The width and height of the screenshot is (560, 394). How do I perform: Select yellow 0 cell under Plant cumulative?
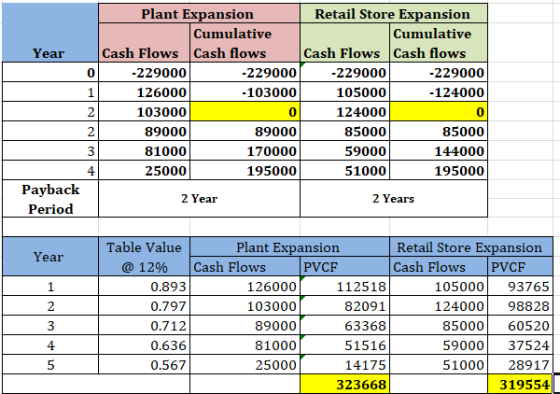245,112
